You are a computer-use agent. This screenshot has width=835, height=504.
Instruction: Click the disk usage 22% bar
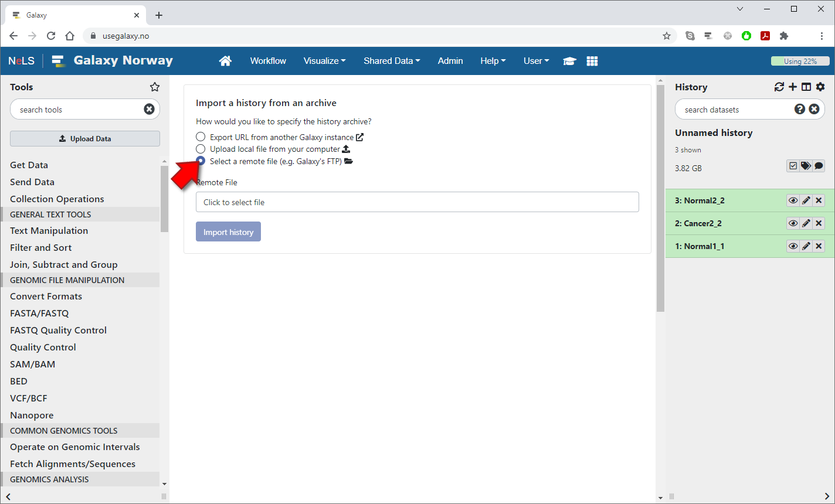tap(800, 61)
